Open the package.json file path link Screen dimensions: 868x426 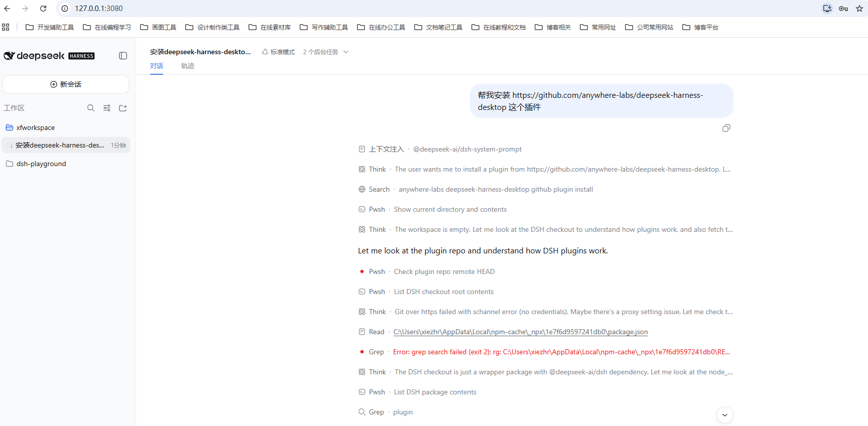click(x=521, y=332)
